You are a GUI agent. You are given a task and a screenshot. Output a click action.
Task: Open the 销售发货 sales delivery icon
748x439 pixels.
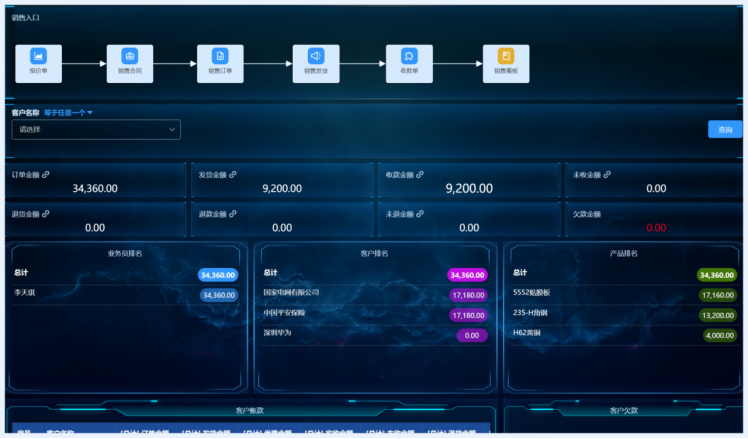pyautogui.click(x=316, y=57)
